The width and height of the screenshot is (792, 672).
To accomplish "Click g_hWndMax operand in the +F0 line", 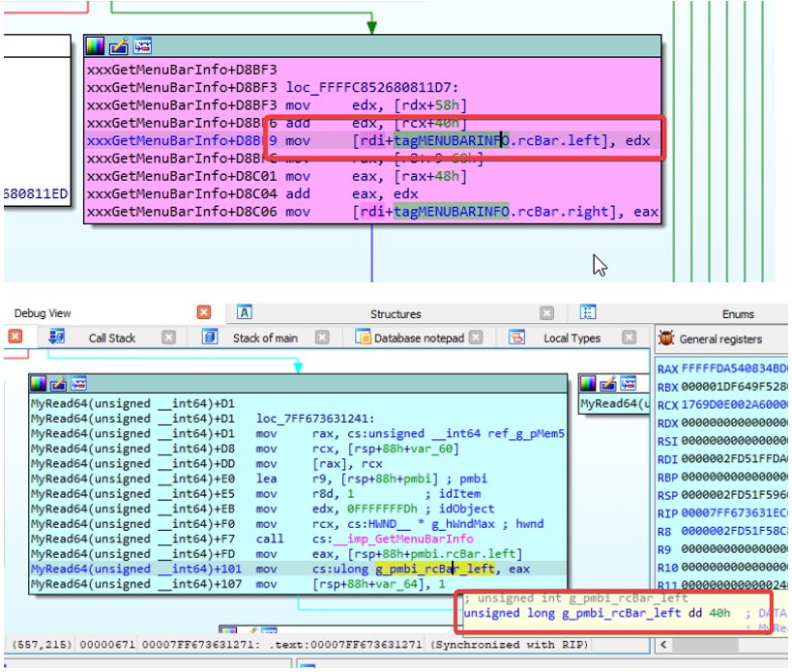I will [462, 524].
